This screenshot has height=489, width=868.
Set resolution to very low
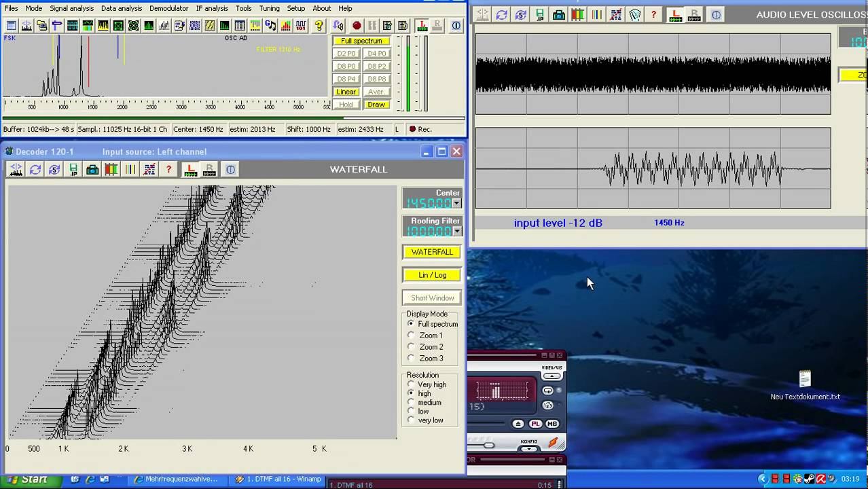tap(411, 420)
